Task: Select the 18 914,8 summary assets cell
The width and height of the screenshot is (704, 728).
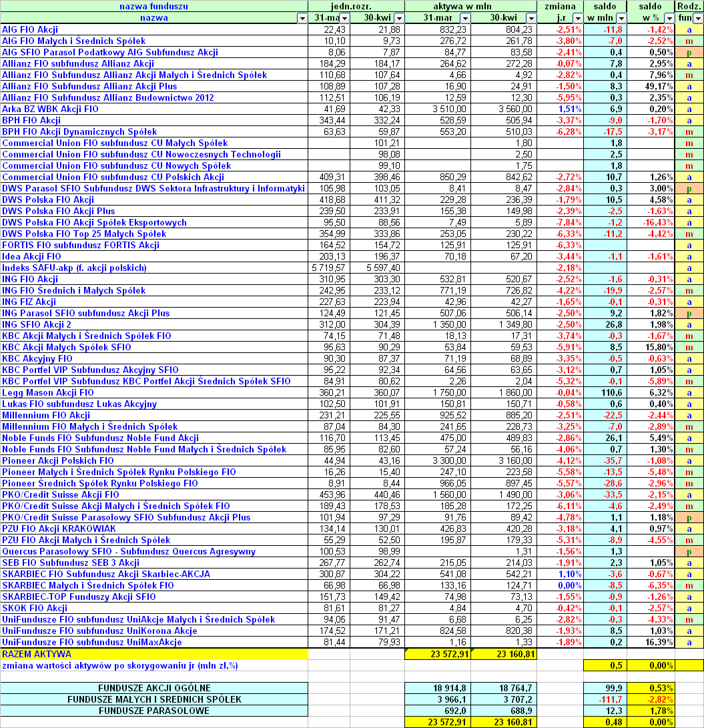Action: pyautogui.click(x=438, y=688)
